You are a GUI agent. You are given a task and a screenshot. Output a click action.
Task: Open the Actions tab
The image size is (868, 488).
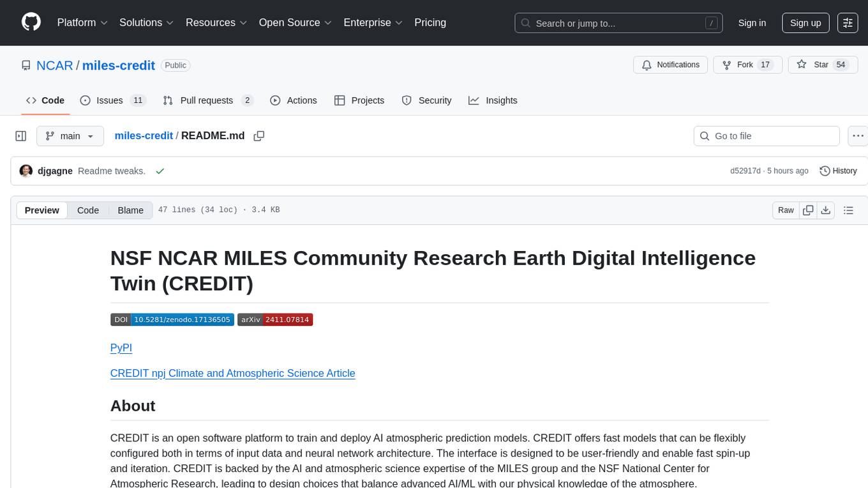coord(294,100)
